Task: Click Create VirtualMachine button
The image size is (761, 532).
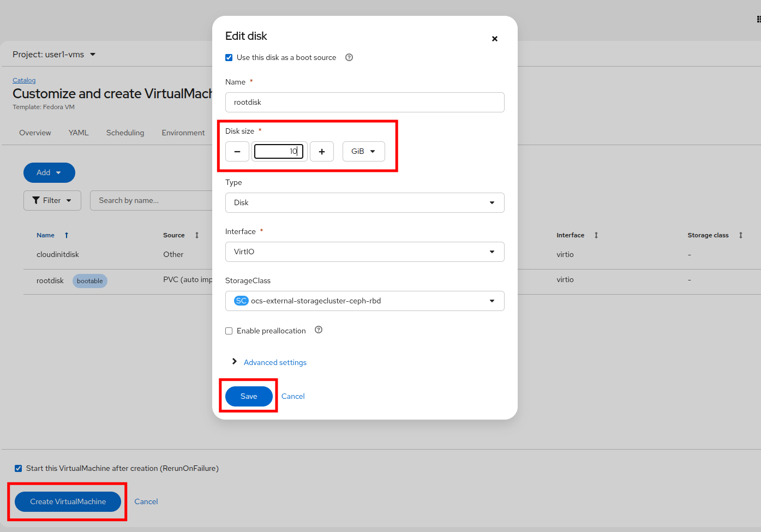Action: click(68, 501)
